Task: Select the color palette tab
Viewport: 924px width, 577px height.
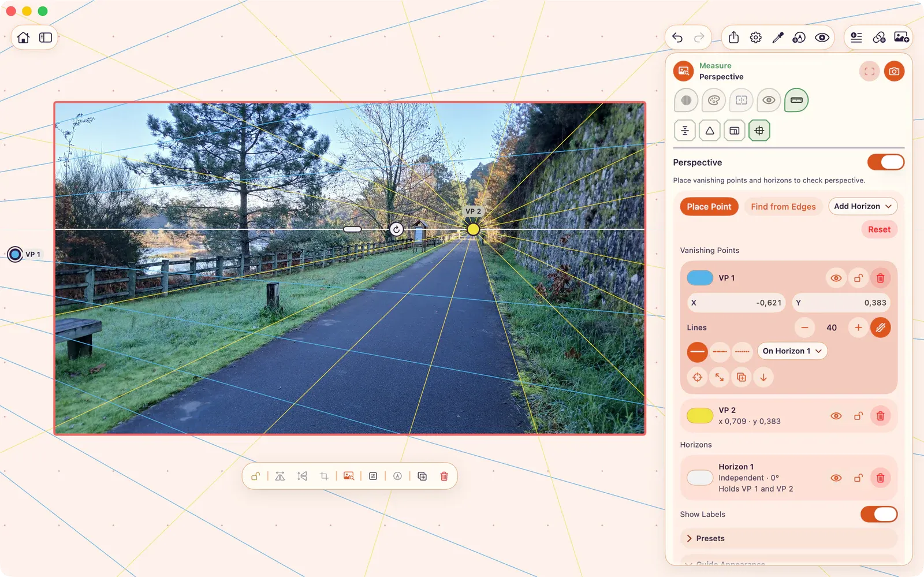Action: (714, 100)
